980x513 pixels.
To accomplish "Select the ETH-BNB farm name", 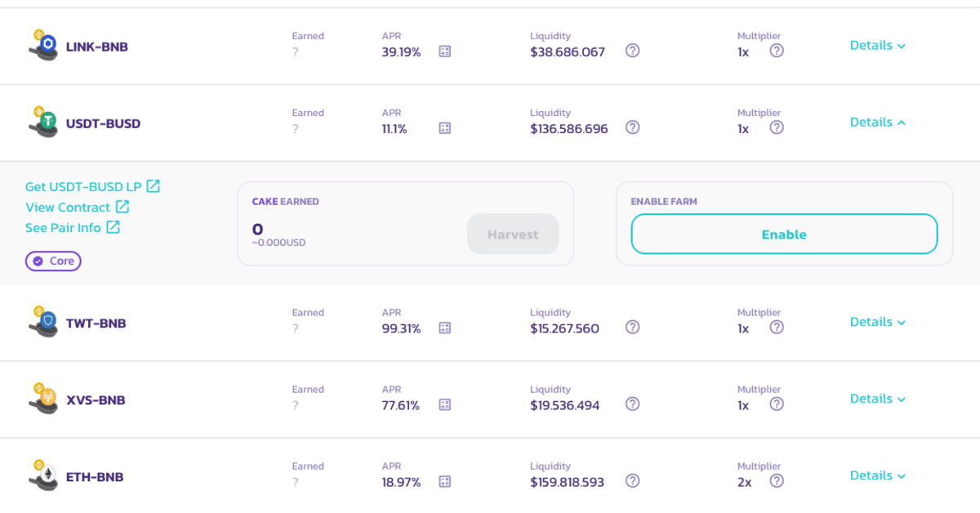I will pyautogui.click(x=95, y=476).
